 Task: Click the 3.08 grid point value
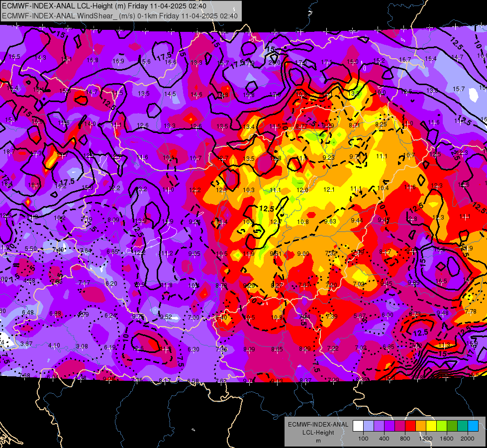tap(82, 346)
